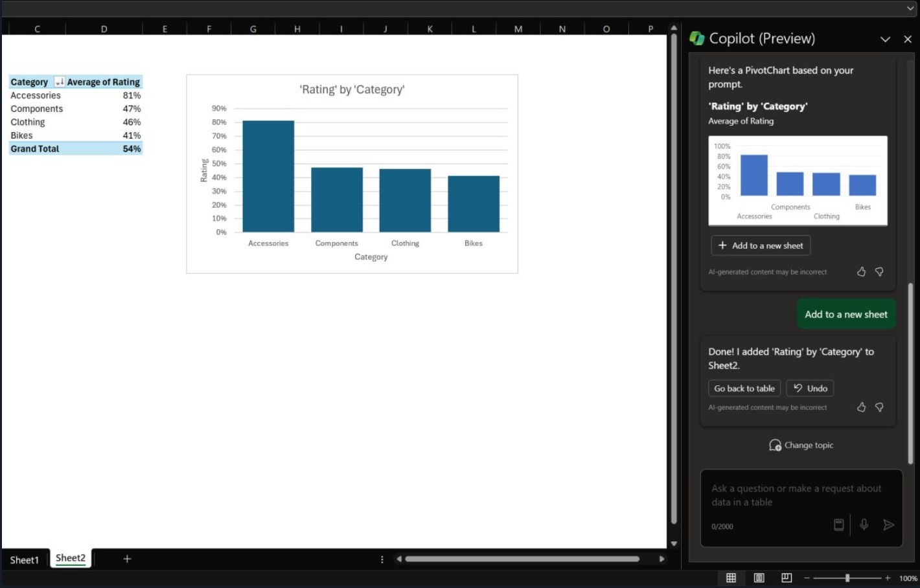920x588 pixels.
Task: Collapse the Copilot pane chevron
Action: (885, 40)
